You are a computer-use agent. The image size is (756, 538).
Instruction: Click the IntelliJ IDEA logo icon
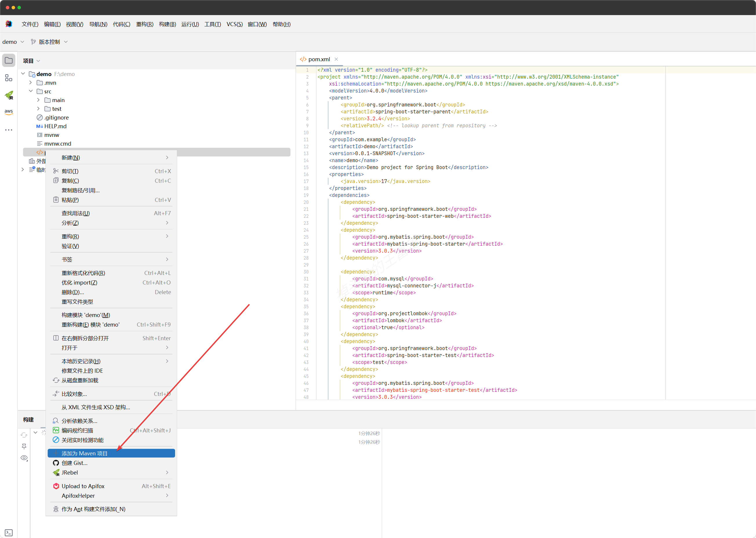pos(9,24)
